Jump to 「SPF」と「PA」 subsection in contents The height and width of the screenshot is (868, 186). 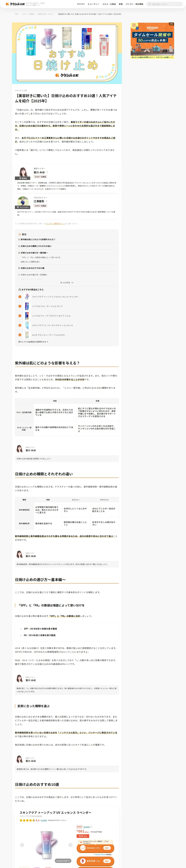41,258
